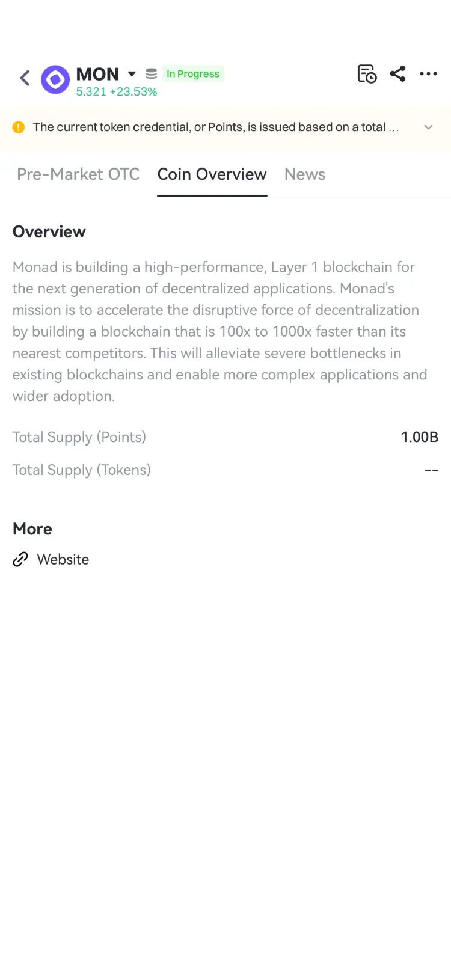The height and width of the screenshot is (980, 451).
Task: Open the order history clock icon
Action: 367,74
